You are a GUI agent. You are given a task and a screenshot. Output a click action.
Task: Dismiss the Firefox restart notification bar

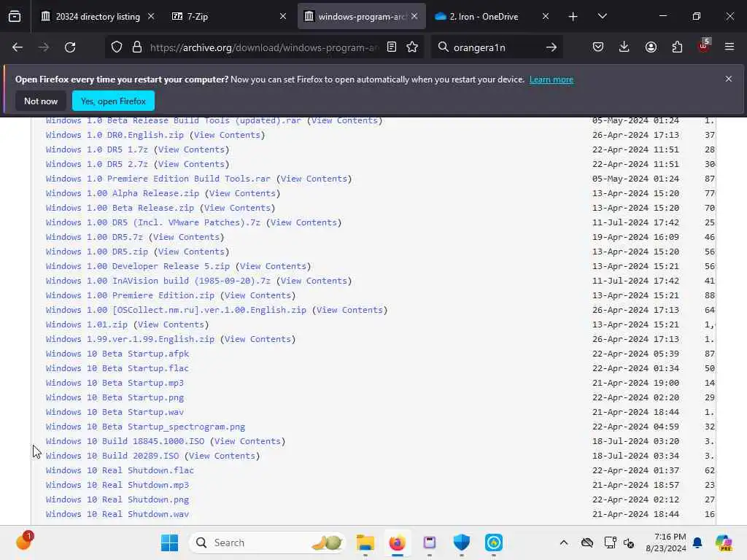click(x=729, y=79)
